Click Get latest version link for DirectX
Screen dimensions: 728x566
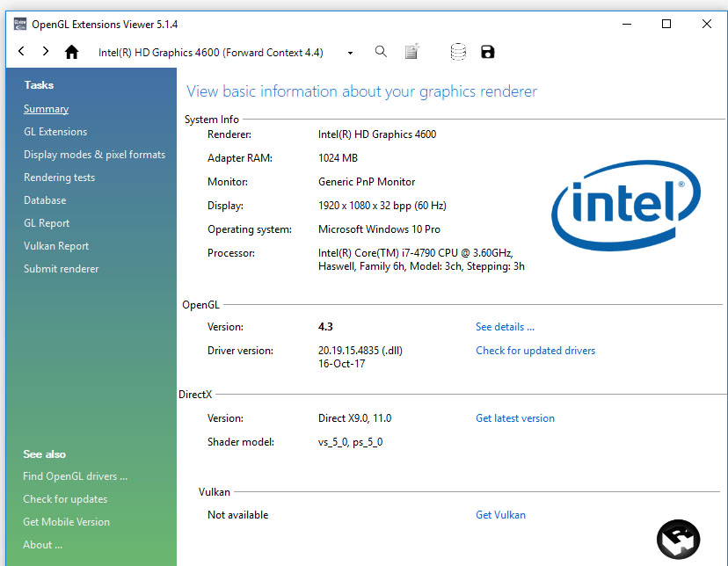pos(515,418)
